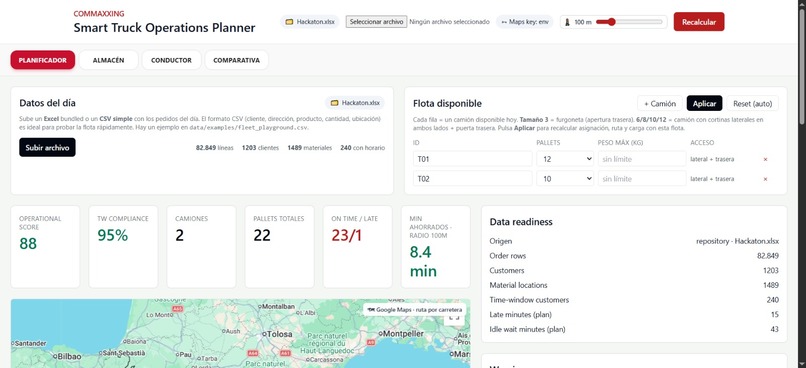Click the Maps key: env chip
806x368 pixels.
point(525,22)
